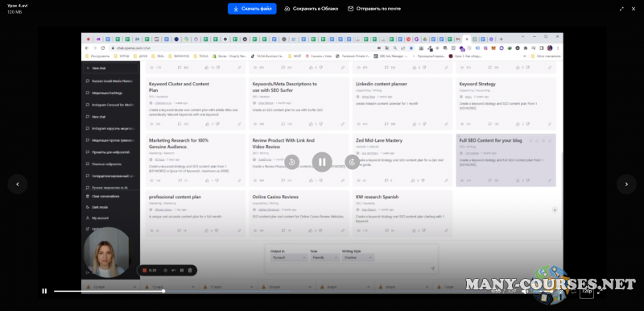Open Linkedin content planner card
644x311 pixels.
point(402,103)
